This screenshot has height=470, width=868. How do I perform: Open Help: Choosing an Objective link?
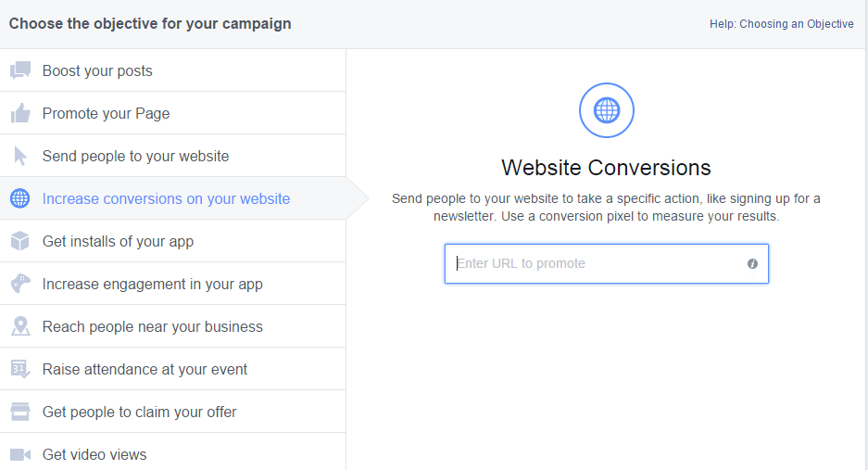(x=781, y=24)
